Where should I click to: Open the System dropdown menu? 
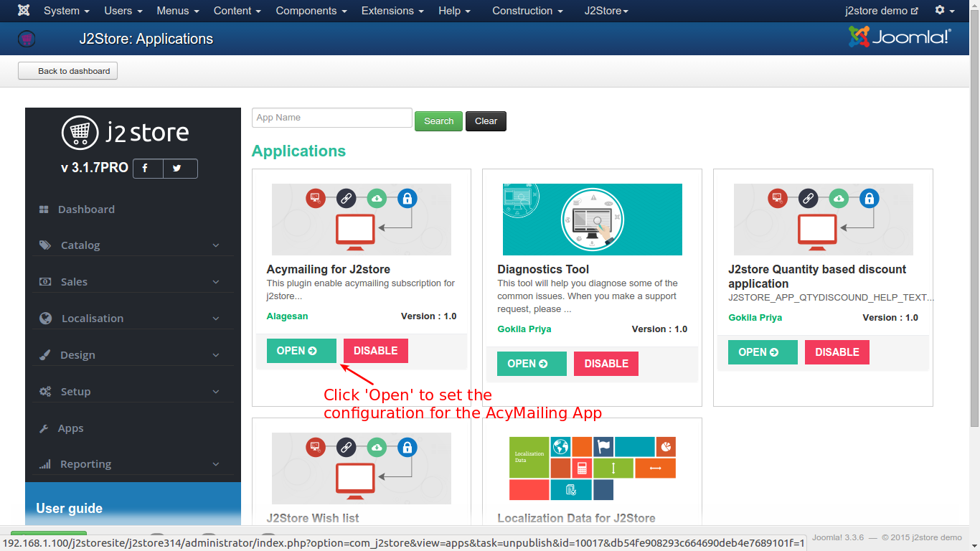[67, 11]
